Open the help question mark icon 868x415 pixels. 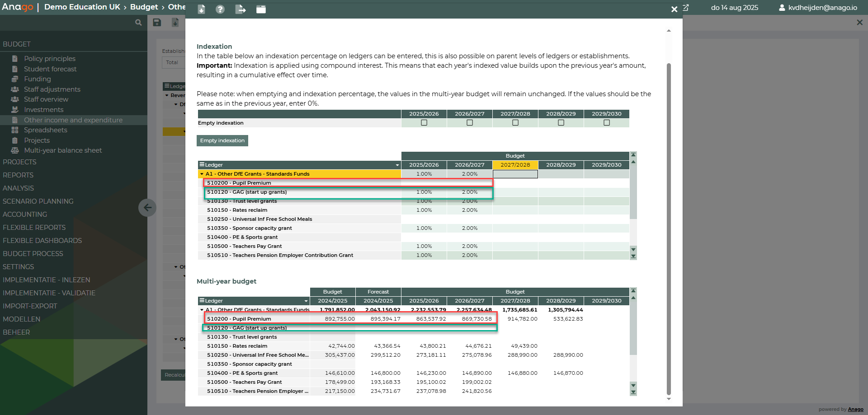tap(220, 9)
